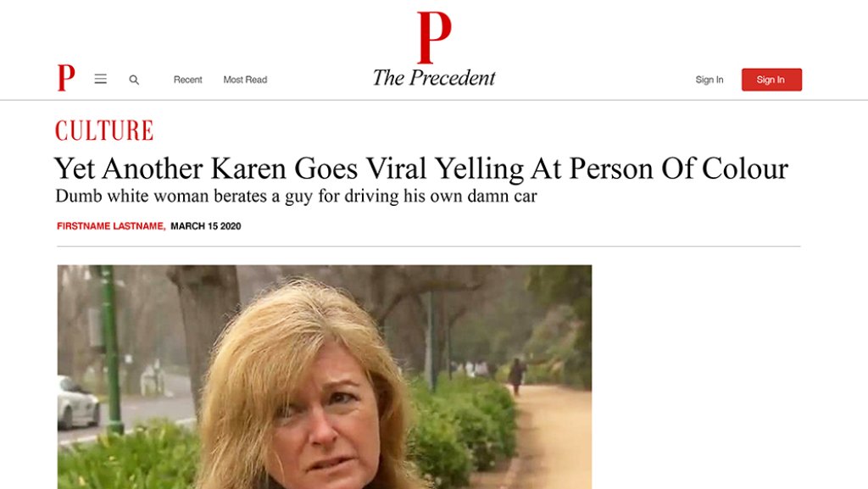Screen dimensions: 868x489
Task: Open the CULTURE category
Action: [104, 131]
